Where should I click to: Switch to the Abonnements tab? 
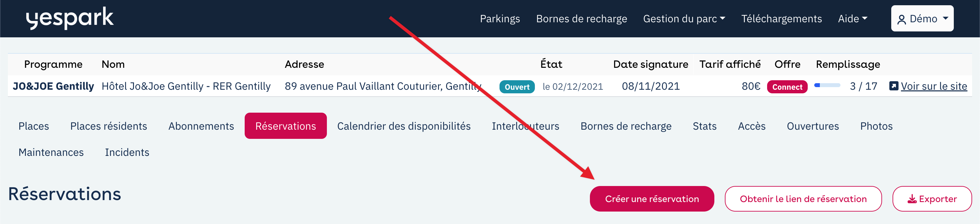point(201,126)
